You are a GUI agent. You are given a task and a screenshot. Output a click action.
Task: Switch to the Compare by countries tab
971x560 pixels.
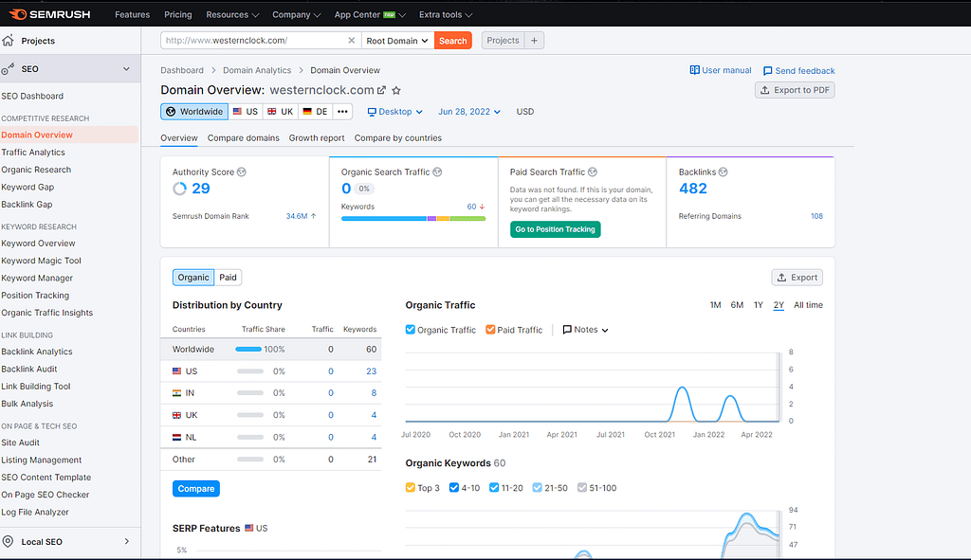pos(398,138)
